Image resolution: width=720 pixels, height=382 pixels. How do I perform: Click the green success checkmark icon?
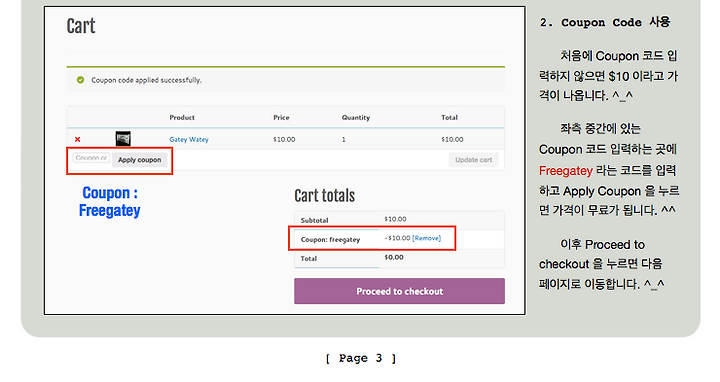tap(80, 80)
